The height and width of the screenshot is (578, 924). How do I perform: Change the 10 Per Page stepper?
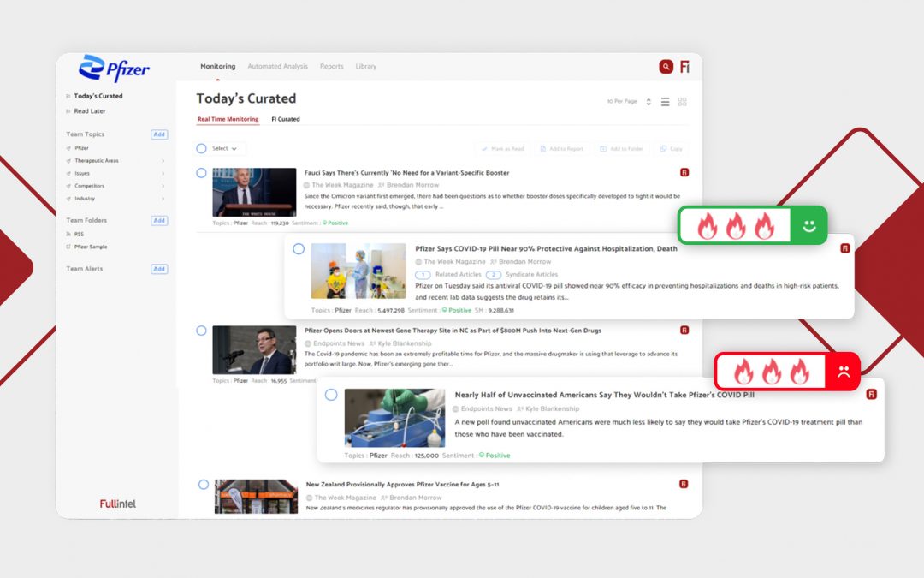coord(649,102)
